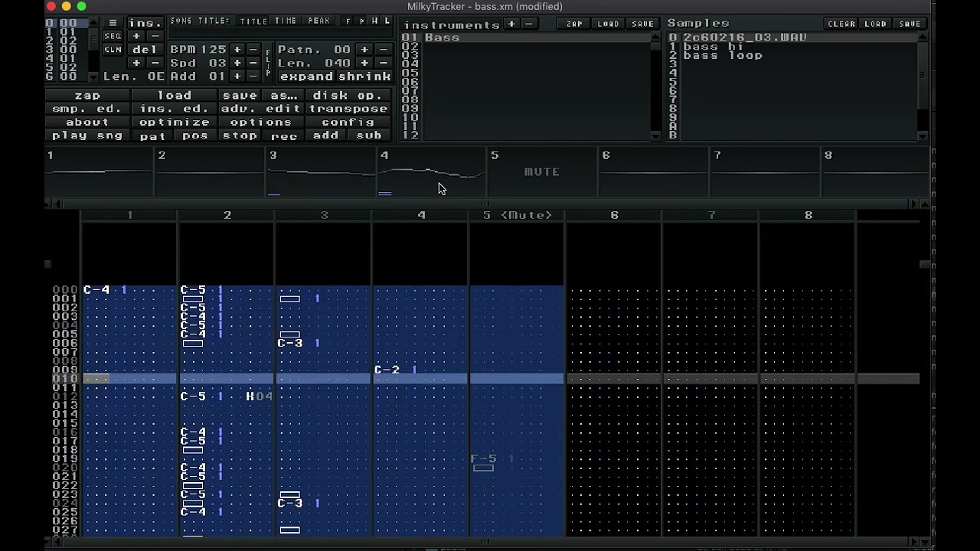Increase pattern Len. with plus
Viewport: 980px width, 551px height.
click(x=364, y=63)
